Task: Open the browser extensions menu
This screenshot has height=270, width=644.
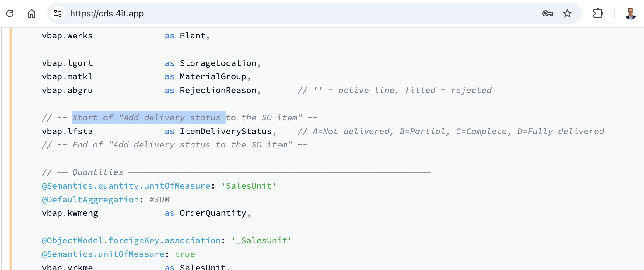Action: [598, 13]
